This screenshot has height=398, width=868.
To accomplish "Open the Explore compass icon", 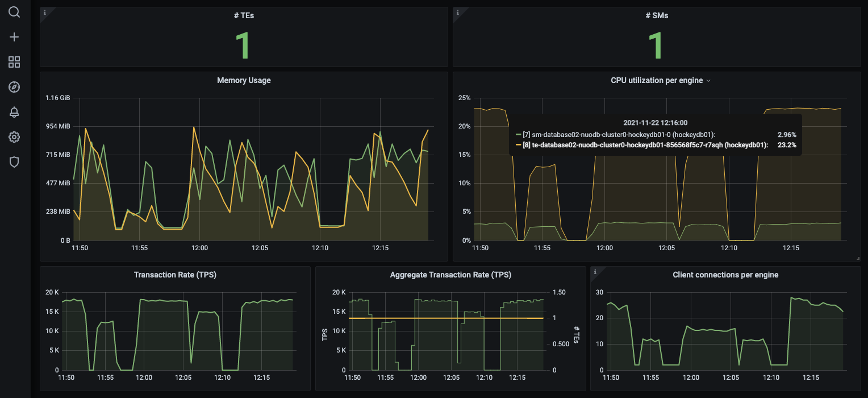I will coord(14,87).
